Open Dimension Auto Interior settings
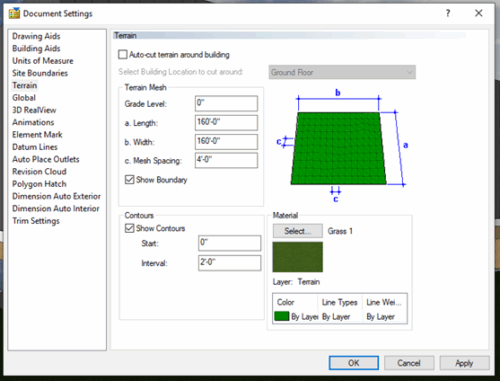500x381 pixels. tap(56, 209)
